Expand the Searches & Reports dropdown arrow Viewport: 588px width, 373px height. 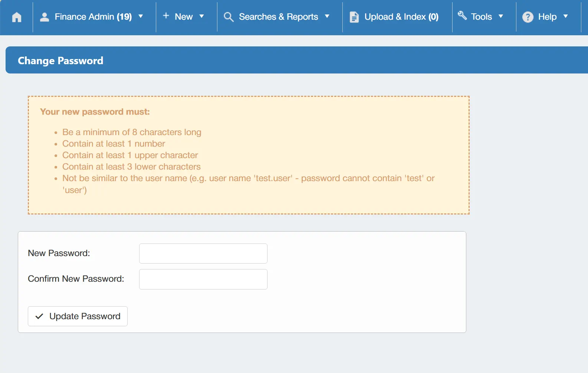pos(327,16)
